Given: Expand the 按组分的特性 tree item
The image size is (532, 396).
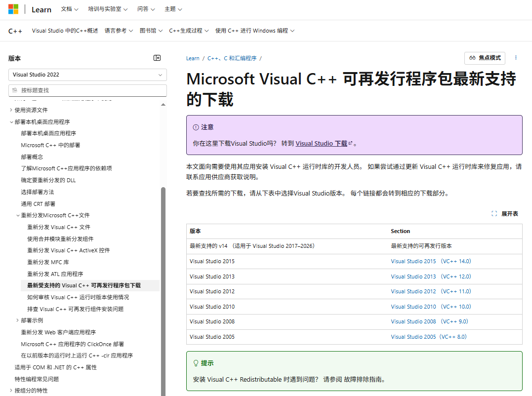Looking at the screenshot, I should click(11, 390).
